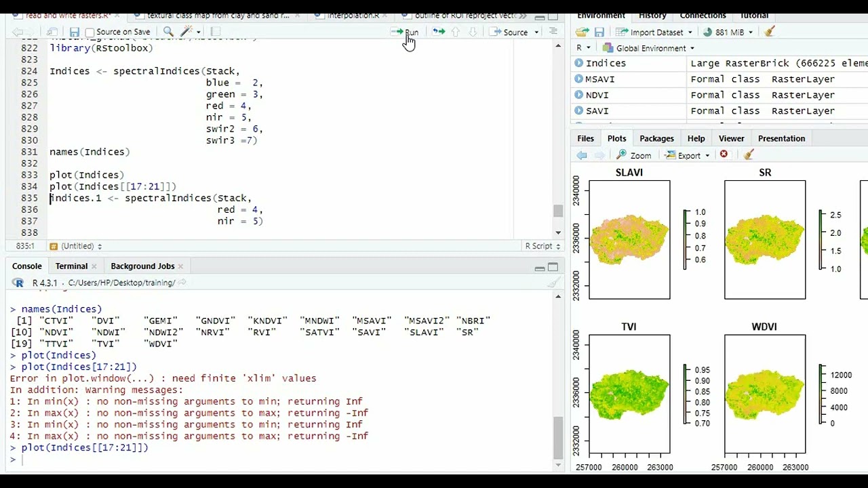Open the Tutorial tab
The height and width of the screenshot is (488, 868).
tap(753, 15)
